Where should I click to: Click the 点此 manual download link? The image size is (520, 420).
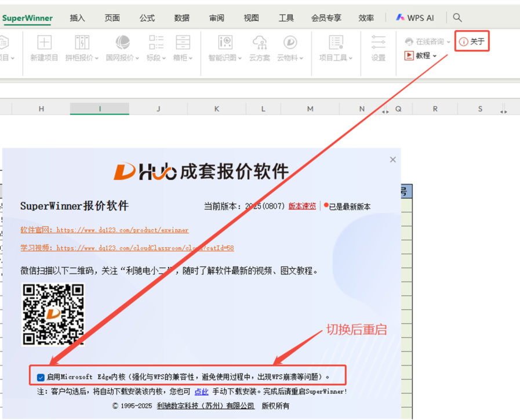(x=201, y=392)
